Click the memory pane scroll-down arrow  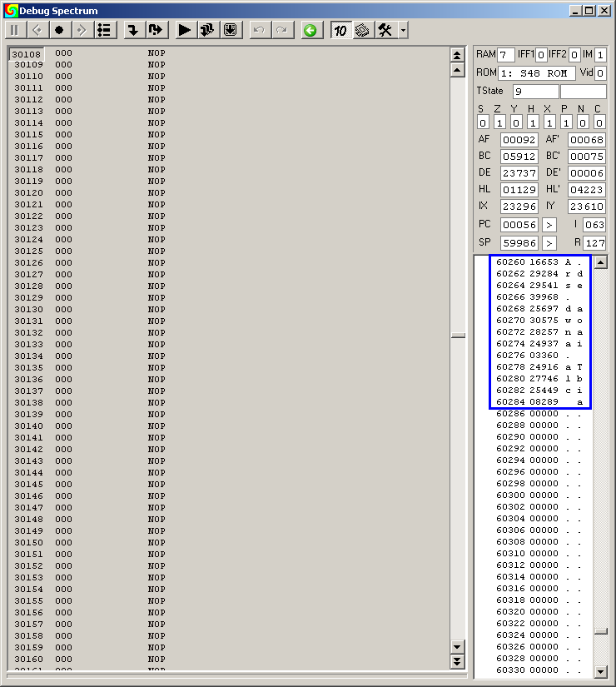tap(601, 671)
